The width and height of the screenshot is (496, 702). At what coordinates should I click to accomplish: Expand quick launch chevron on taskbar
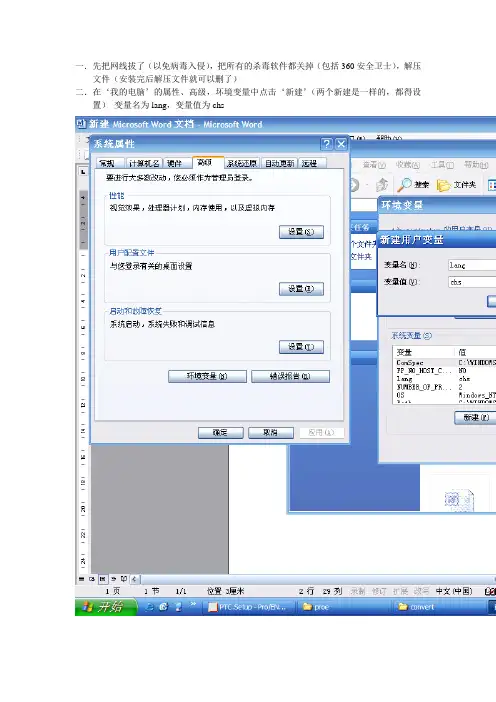pyautogui.click(x=193, y=604)
